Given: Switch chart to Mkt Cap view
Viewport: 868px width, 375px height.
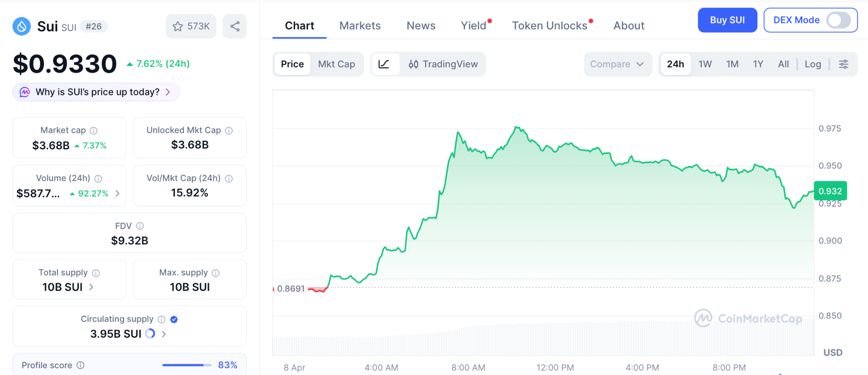Looking at the screenshot, I should coord(337,64).
